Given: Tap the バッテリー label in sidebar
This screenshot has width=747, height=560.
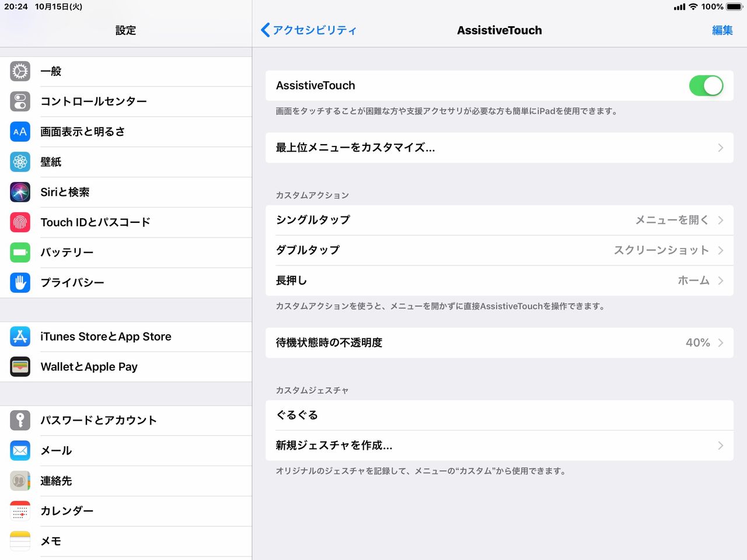Looking at the screenshot, I should point(67,253).
